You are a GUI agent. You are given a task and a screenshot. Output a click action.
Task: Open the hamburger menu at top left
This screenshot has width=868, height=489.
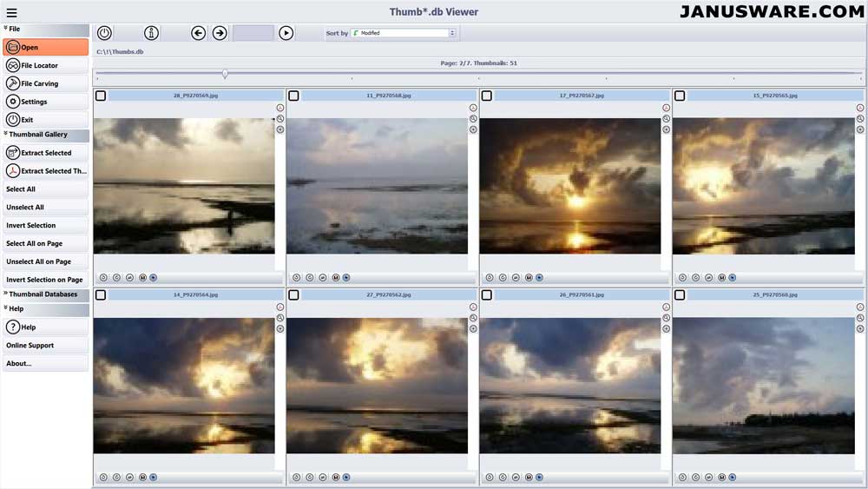click(x=11, y=12)
